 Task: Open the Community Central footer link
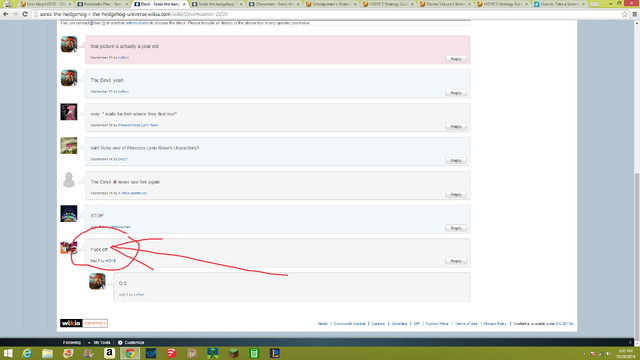(349, 324)
